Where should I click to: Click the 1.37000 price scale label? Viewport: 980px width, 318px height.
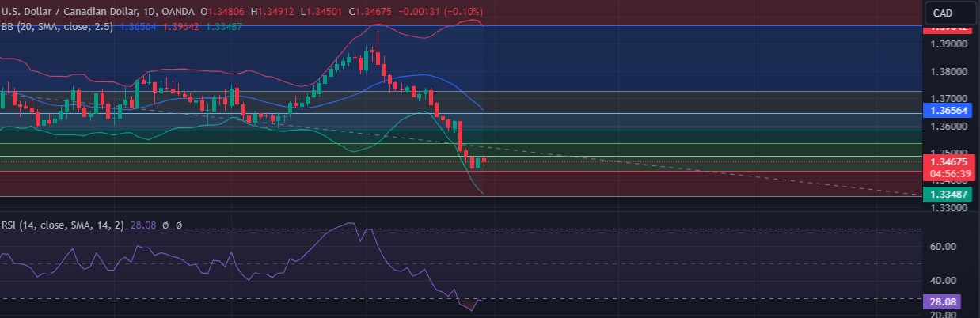[x=948, y=98]
